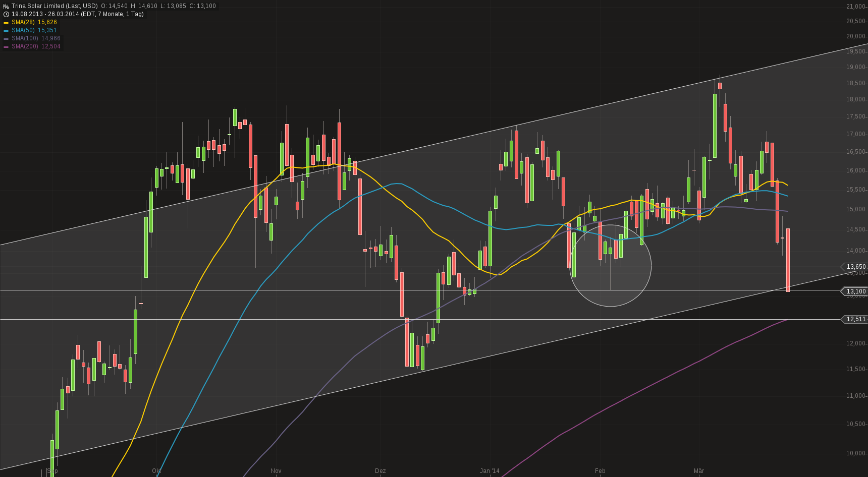The height and width of the screenshot is (477, 868).
Task: Click the Jan '14 label on the time axis
Action: tap(490, 470)
